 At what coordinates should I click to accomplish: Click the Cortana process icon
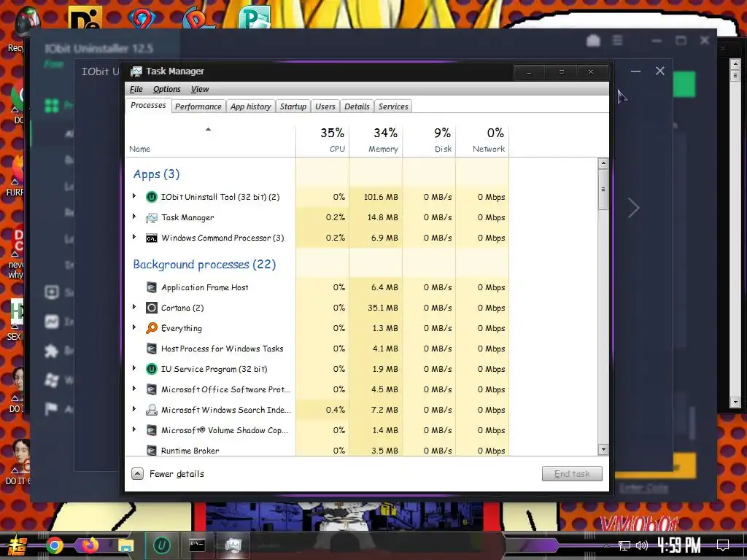pyautogui.click(x=152, y=308)
